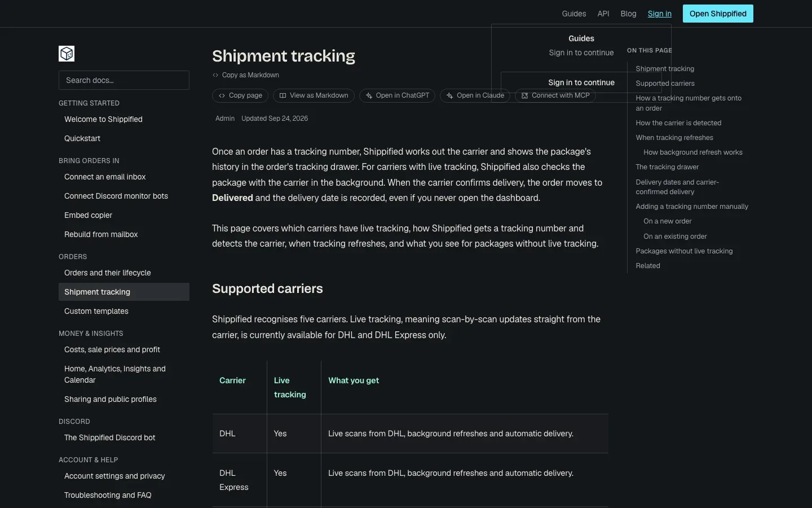812x508 pixels.
Task: Click the Sign in link in top navigation
Action: click(660, 14)
